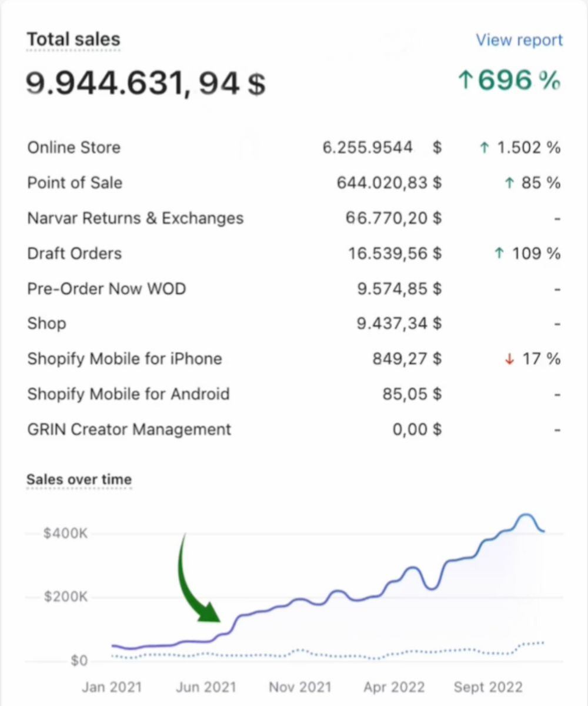This screenshot has height=706, width=588.
Task: Select Narvar Returns & Exchanges row label
Action: coord(135,218)
